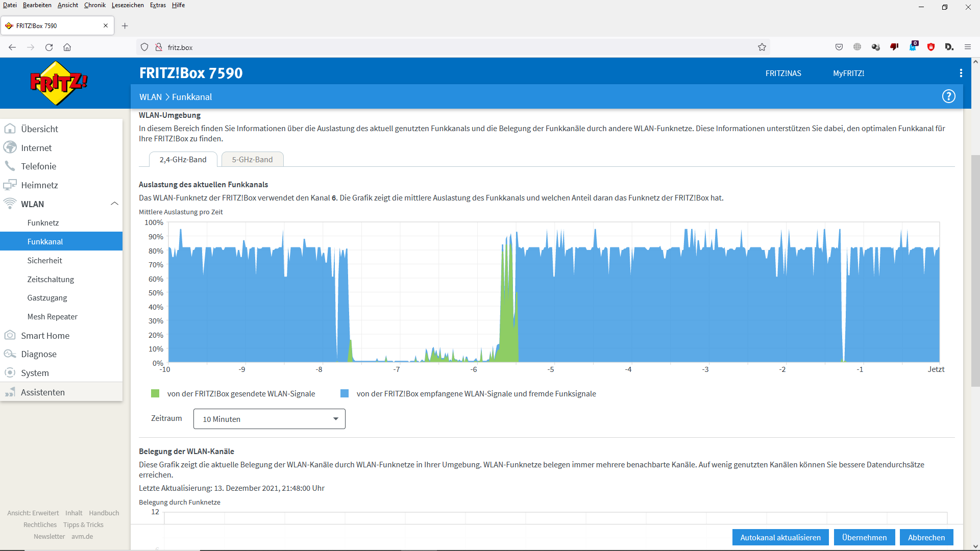Screen dimensions: 980x551
Task: Click the Internet globe icon
Action: (10, 147)
